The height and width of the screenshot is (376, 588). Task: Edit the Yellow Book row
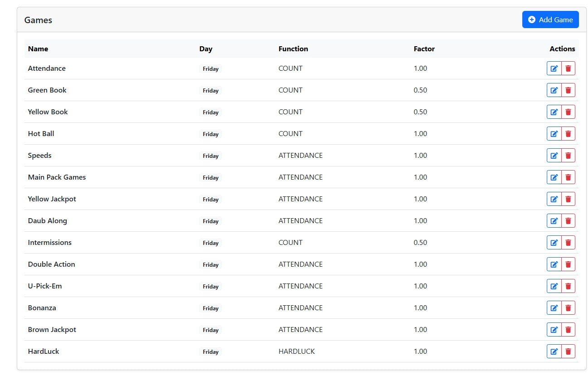[554, 112]
